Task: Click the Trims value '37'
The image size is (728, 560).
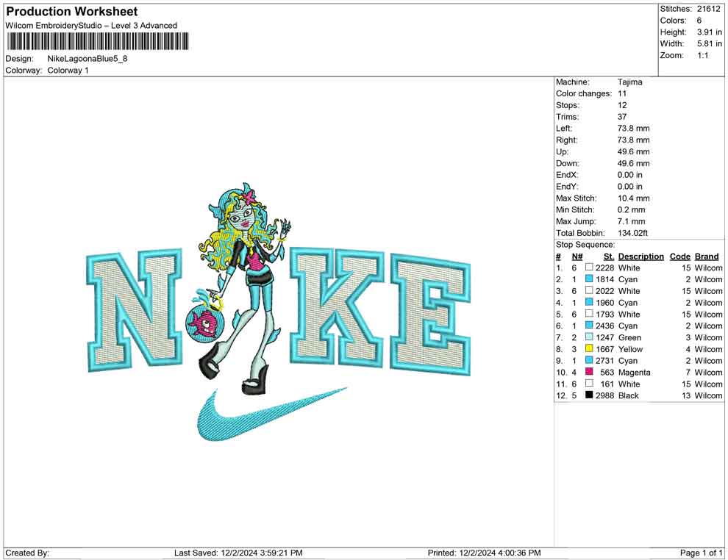Action: point(621,117)
